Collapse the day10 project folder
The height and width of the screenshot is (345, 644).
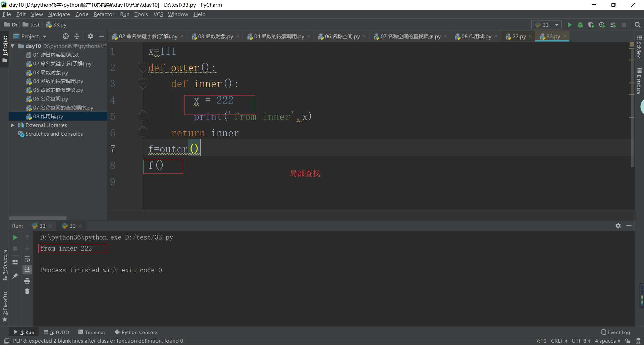tap(13, 46)
